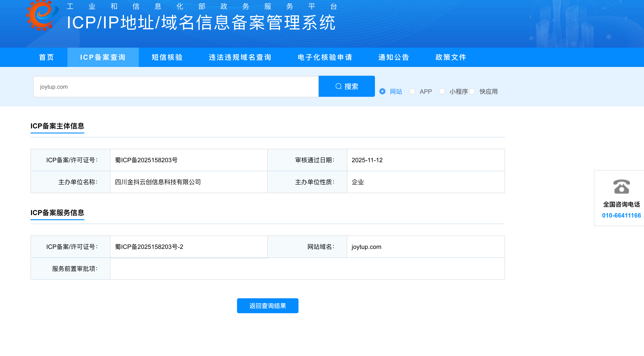This screenshot has height=356, width=644.
Task: Select the 网站 radio button
Action: (382, 92)
